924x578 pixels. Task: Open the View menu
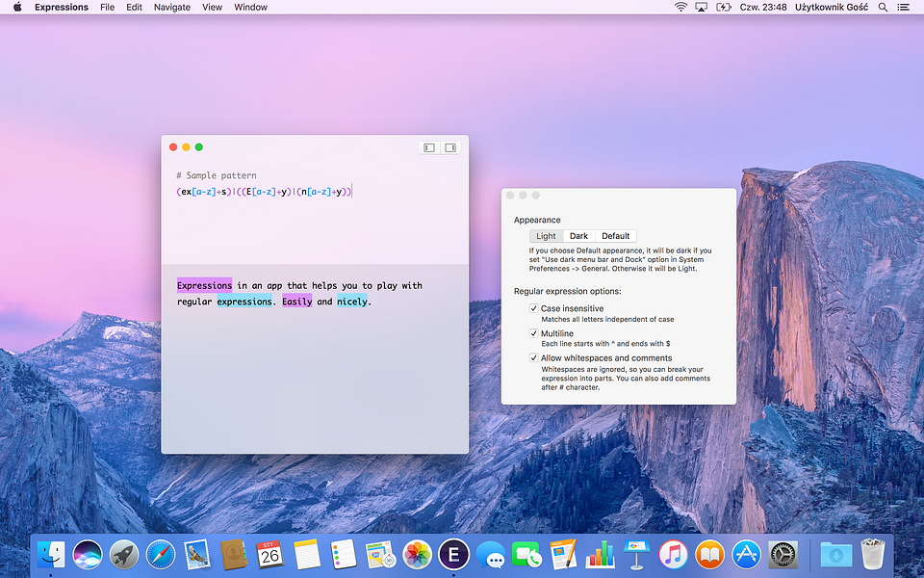pyautogui.click(x=212, y=7)
